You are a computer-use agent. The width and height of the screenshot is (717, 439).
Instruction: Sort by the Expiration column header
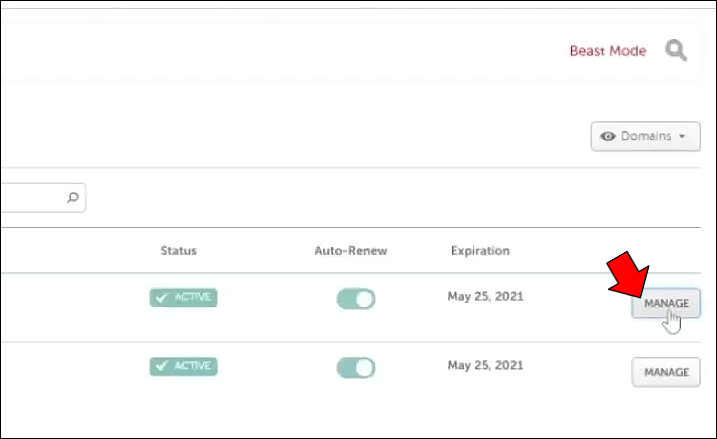click(480, 250)
